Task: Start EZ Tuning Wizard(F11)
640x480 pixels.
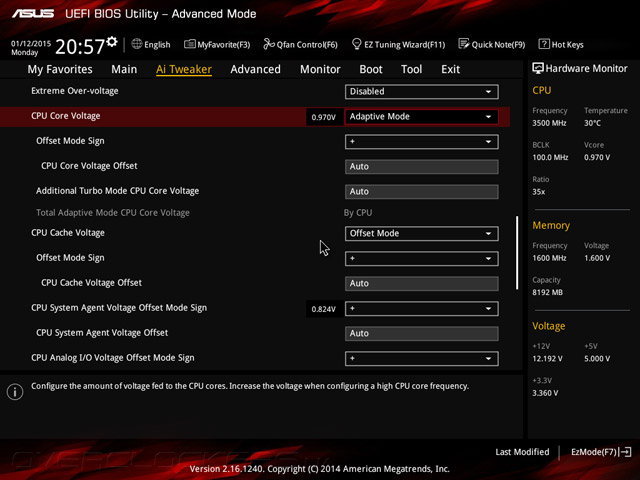Action: click(x=398, y=44)
